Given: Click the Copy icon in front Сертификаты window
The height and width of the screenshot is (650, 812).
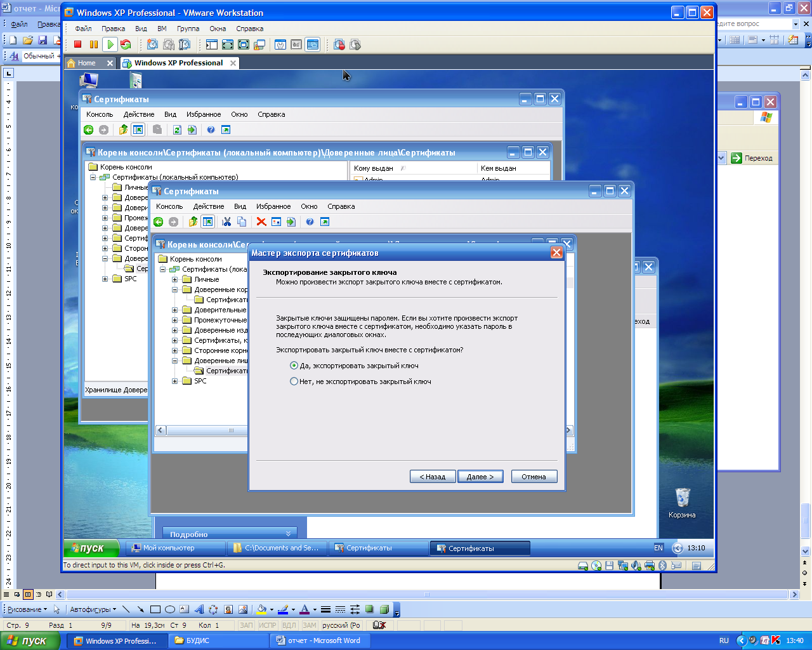Looking at the screenshot, I should click(x=242, y=222).
